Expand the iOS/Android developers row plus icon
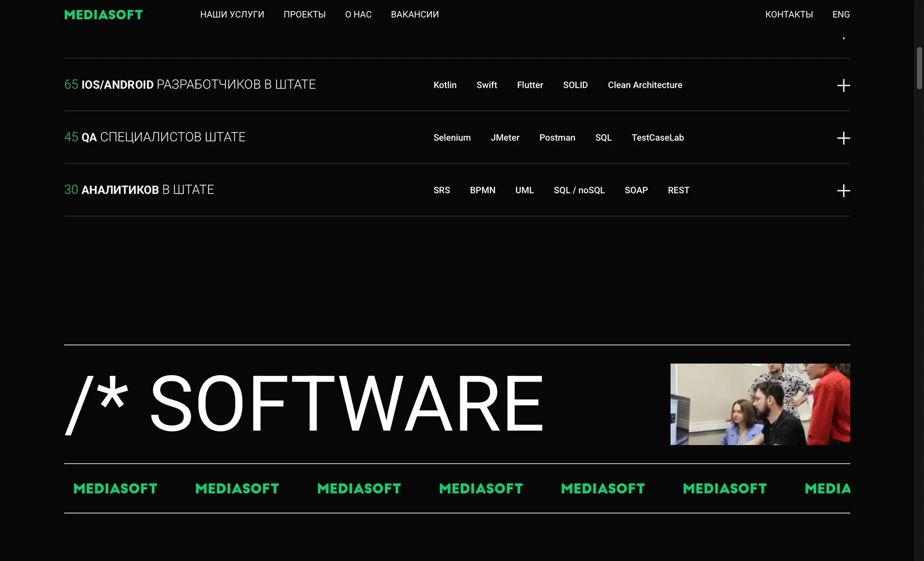Image resolution: width=924 pixels, height=561 pixels. [x=843, y=85]
